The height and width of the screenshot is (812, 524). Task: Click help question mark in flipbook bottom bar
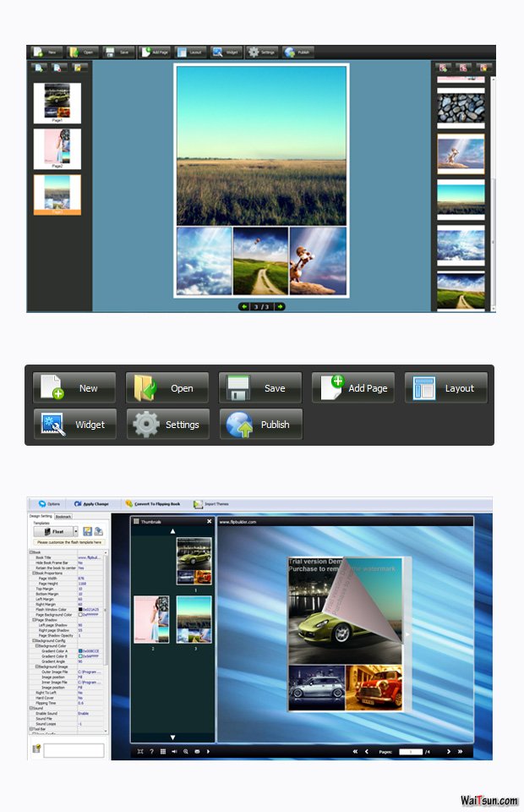click(151, 751)
